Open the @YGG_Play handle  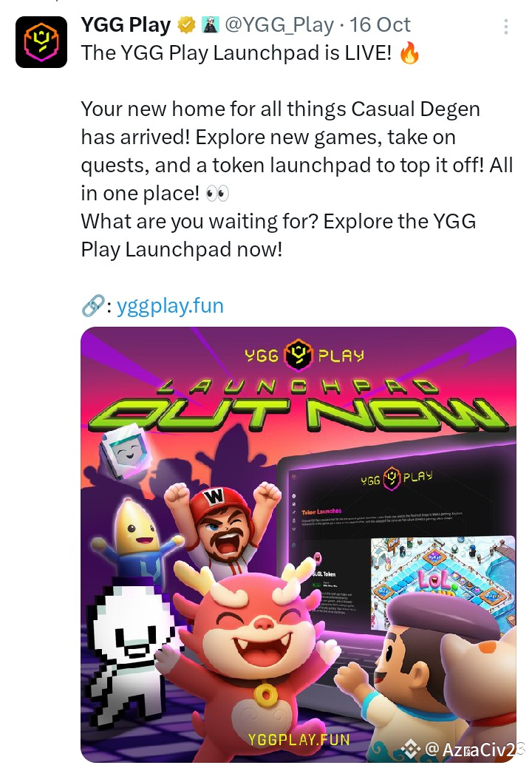coord(279,25)
